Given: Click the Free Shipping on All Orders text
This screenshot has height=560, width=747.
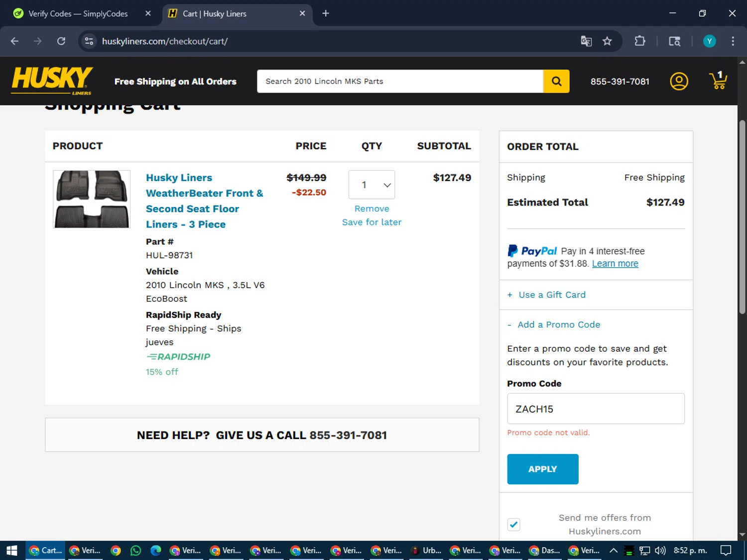Looking at the screenshot, I should [175, 81].
